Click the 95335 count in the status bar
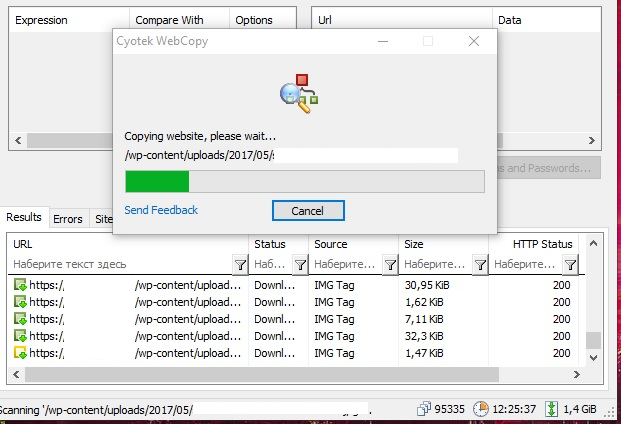 tap(450, 409)
